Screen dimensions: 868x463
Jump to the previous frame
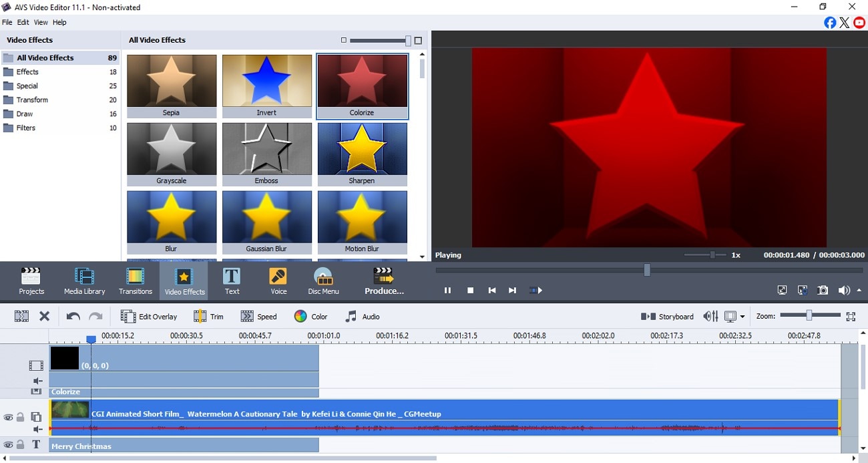[492, 291]
